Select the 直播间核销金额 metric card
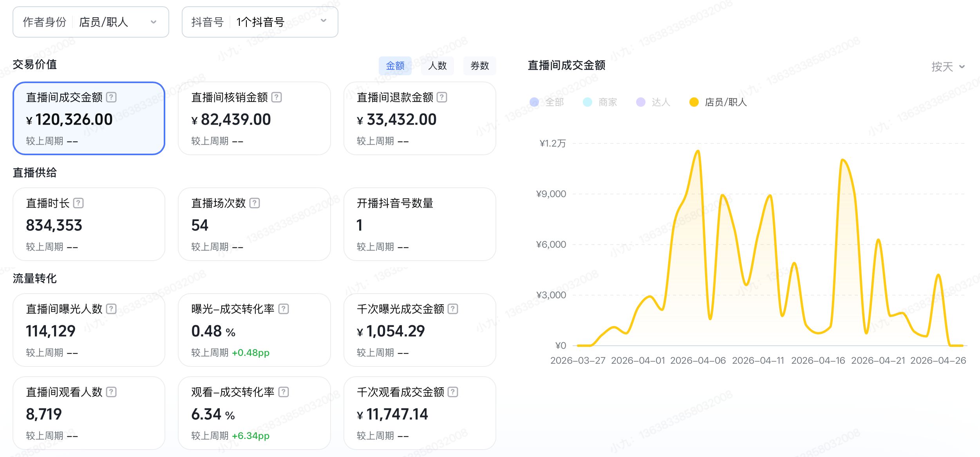This screenshot has height=457, width=980. point(254,118)
